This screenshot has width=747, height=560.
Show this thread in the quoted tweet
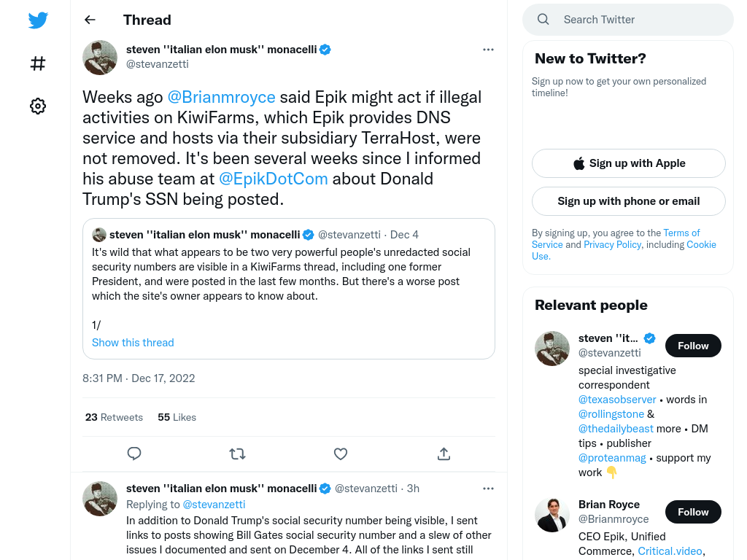[x=133, y=343]
